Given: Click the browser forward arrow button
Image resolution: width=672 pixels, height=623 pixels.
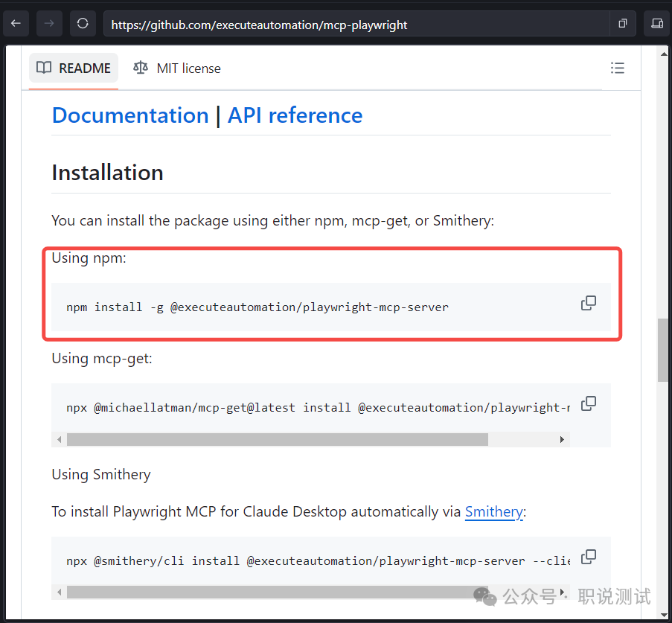Looking at the screenshot, I should pos(49,24).
